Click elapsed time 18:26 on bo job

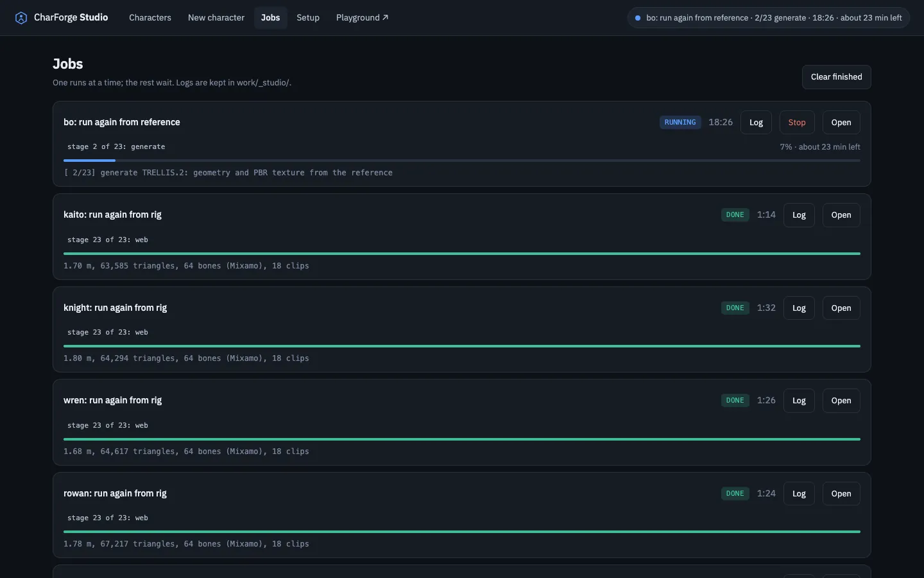coord(721,123)
